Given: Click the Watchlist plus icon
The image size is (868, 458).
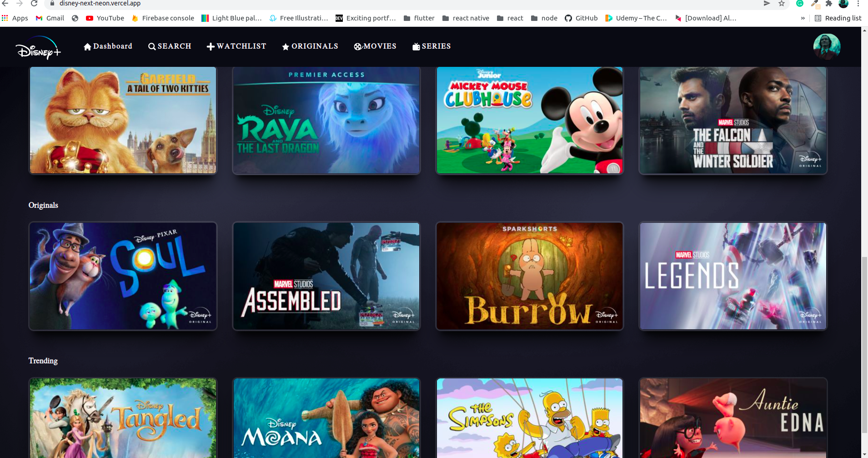Looking at the screenshot, I should coord(211,46).
